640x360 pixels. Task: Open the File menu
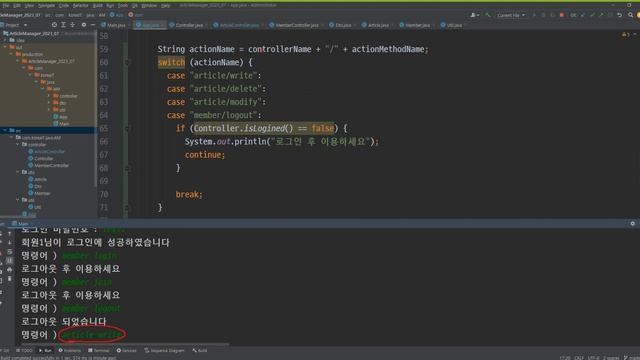5,6
